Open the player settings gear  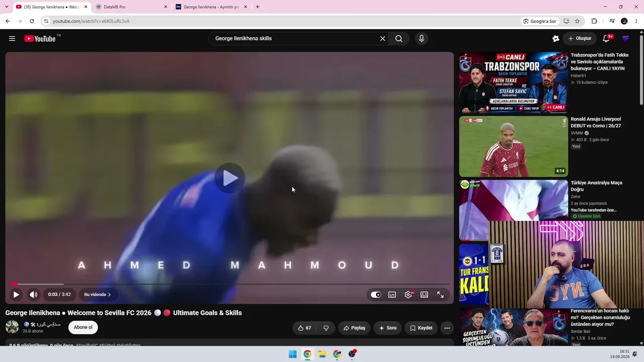pyautogui.click(x=408, y=295)
